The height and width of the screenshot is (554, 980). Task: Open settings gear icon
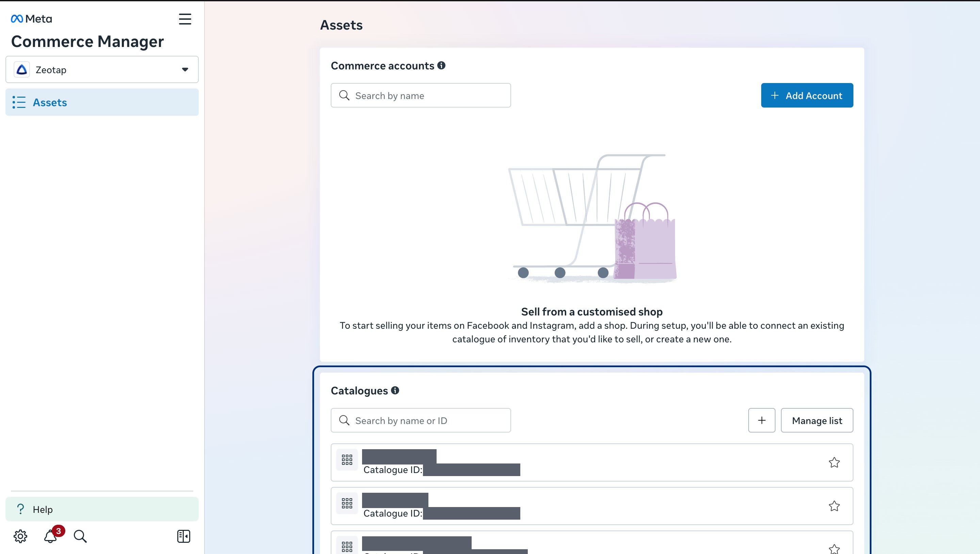click(x=20, y=537)
